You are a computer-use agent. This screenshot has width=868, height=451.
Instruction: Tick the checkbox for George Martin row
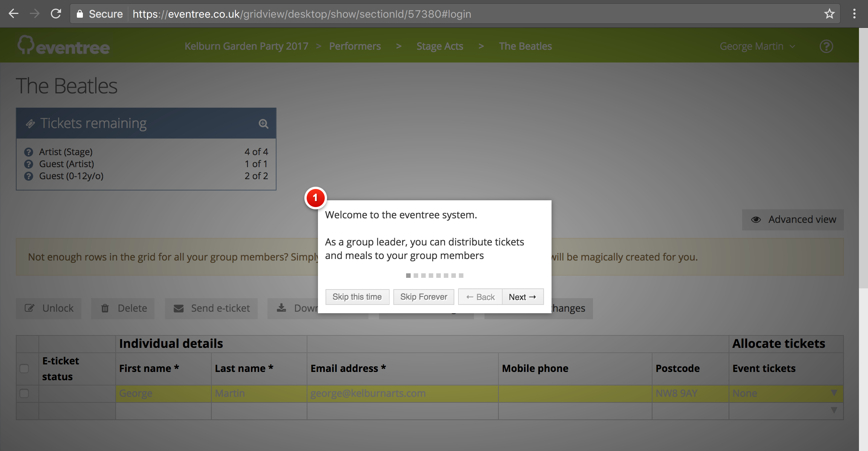pyautogui.click(x=24, y=393)
